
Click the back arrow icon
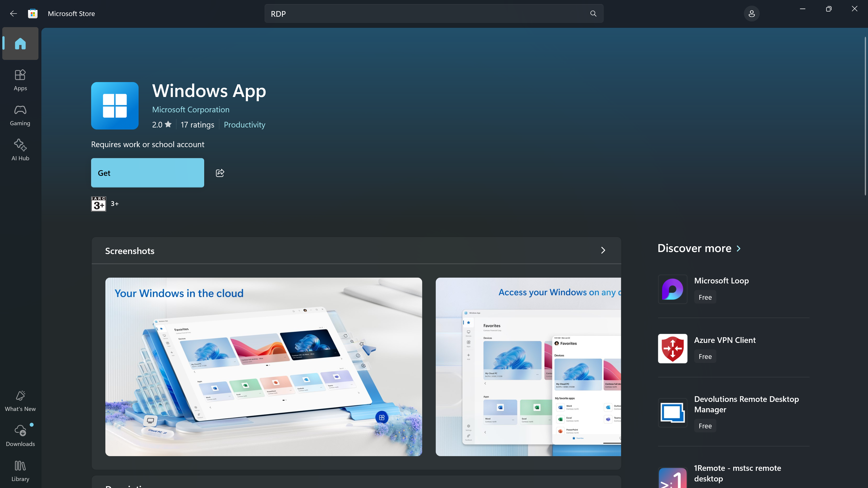click(x=14, y=14)
